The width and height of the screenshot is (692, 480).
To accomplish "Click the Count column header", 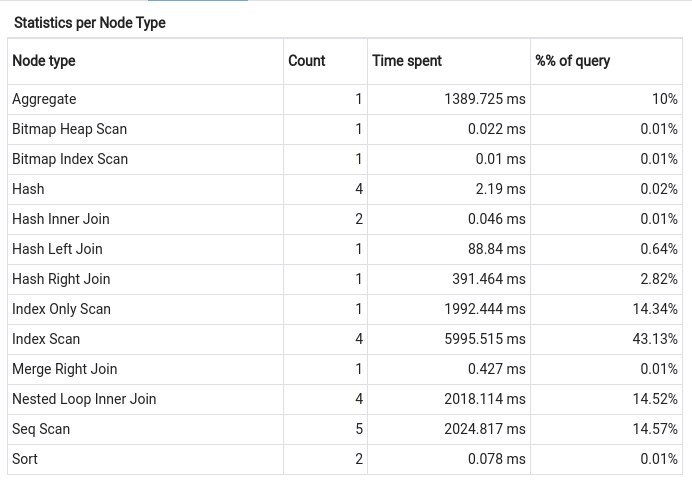I will pos(306,61).
